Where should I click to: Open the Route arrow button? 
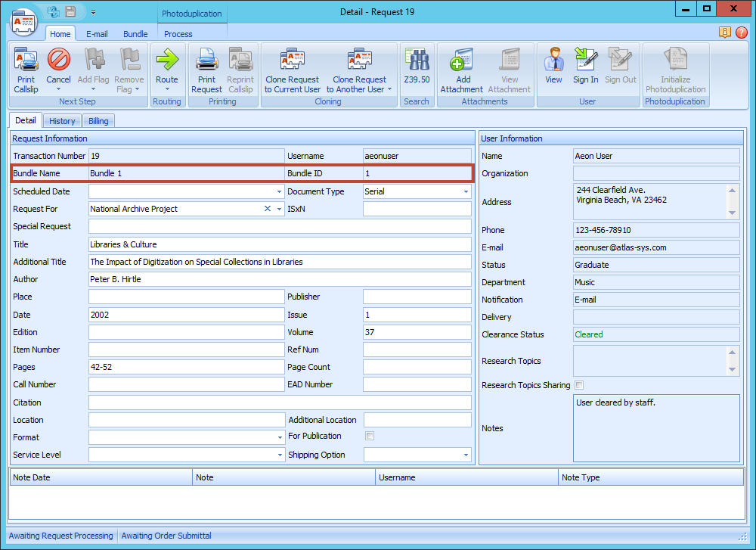[166, 61]
